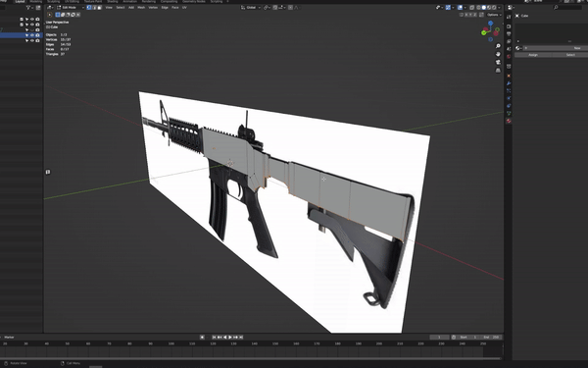588x368 pixels.
Task: Toggle the exclude checkbox in the first Outliner row
Action: pyautogui.click(x=22, y=20)
